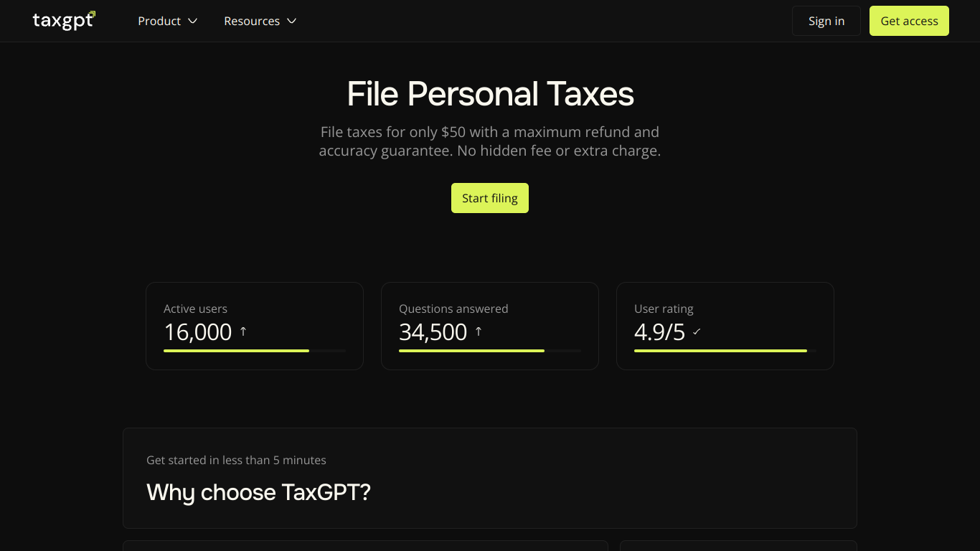Image resolution: width=980 pixels, height=551 pixels.
Task: Click the Questions answered label
Action: point(453,309)
